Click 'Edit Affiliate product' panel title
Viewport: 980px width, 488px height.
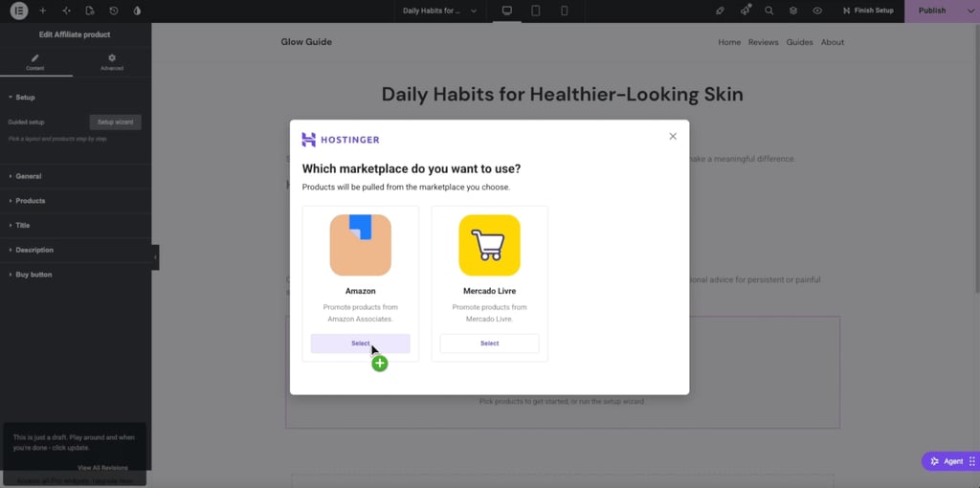[x=75, y=34]
